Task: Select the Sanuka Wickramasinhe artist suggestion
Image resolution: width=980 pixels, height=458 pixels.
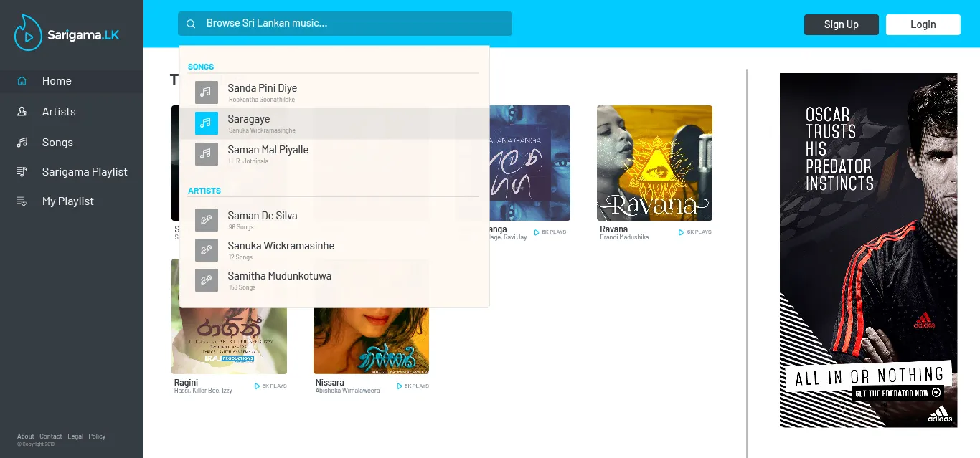Action: [x=334, y=250]
